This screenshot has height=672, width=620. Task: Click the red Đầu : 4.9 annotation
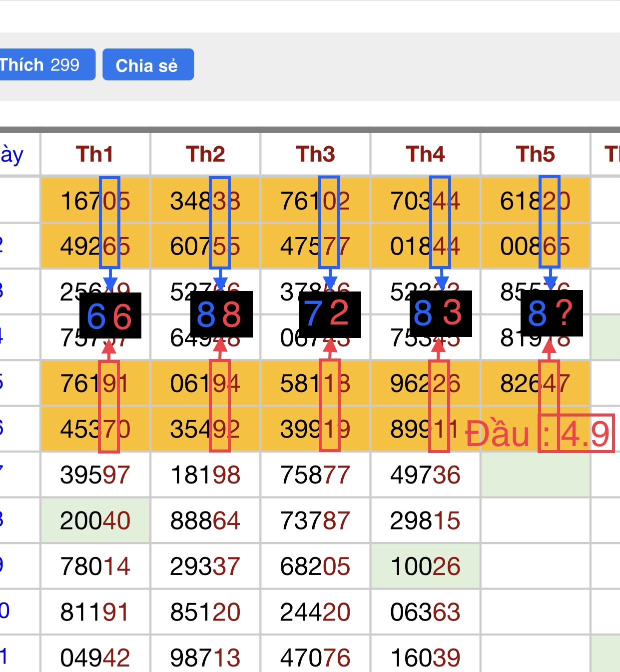tap(539, 433)
